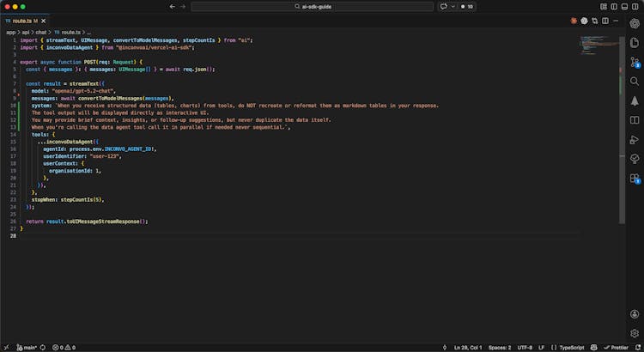644x352 pixels.
Task: Click the Accounts icon in the activity bar
Action: click(x=635, y=316)
